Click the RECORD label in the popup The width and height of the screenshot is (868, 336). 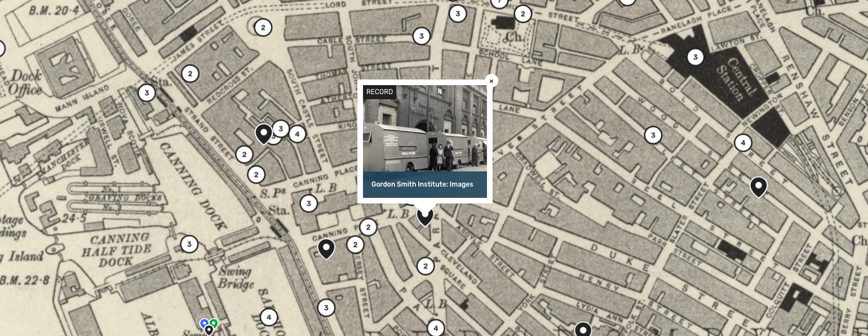(379, 92)
